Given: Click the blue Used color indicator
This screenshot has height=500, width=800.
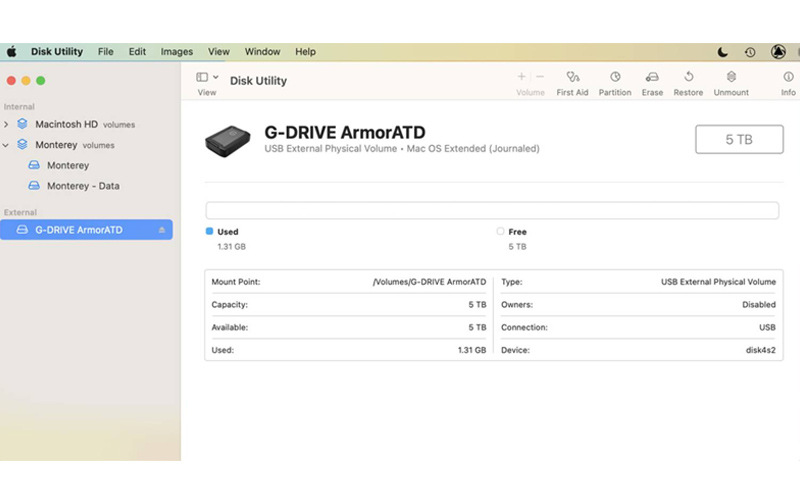Looking at the screenshot, I should (x=209, y=231).
